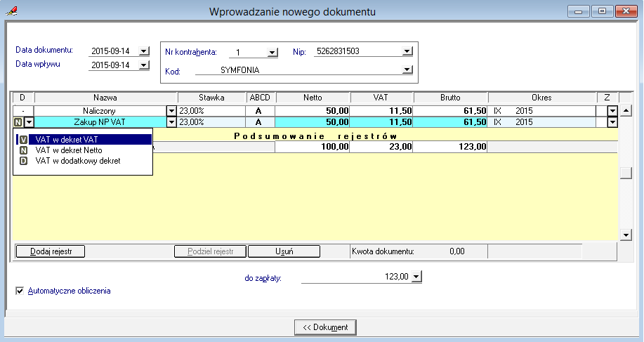Click the Stawka column header
Viewport: 644px width, 342px height.
pyautogui.click(x=211, y=98)
